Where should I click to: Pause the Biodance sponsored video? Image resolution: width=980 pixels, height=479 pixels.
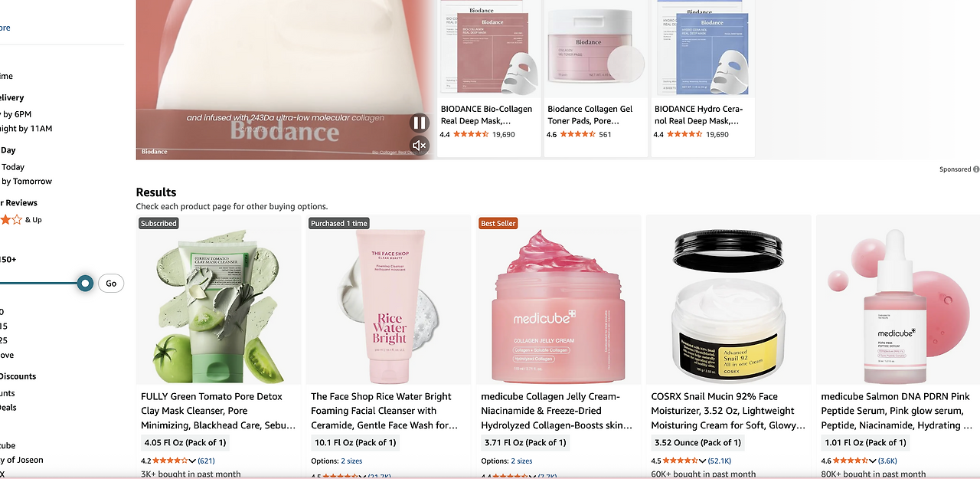[419, 123]
